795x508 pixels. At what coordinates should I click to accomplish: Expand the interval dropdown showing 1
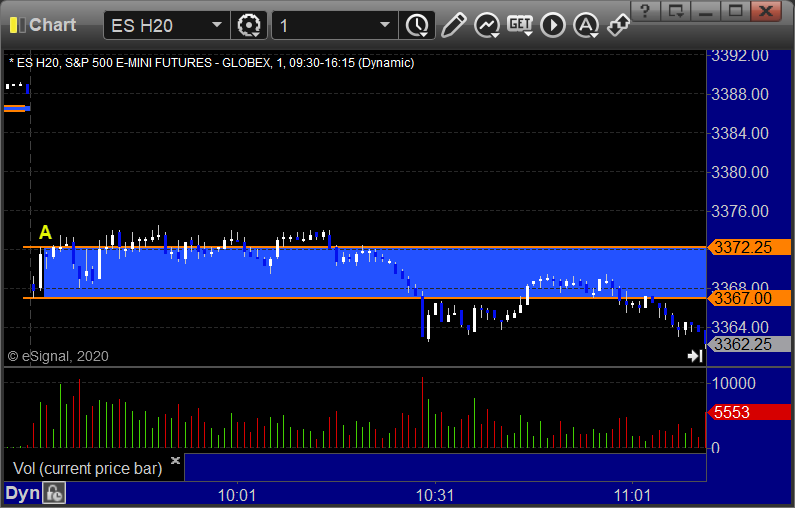point(385,25)
